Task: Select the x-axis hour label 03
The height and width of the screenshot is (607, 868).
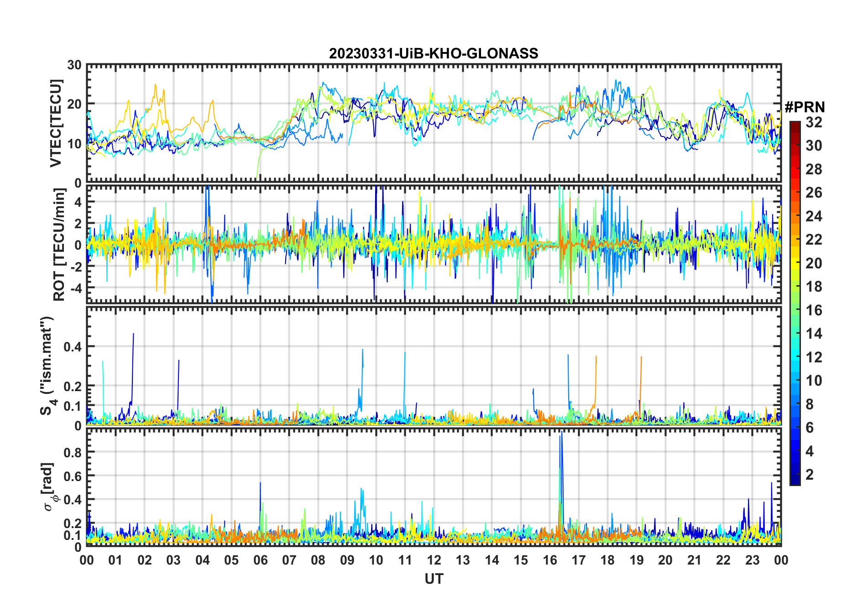Action: click(173, 560)
